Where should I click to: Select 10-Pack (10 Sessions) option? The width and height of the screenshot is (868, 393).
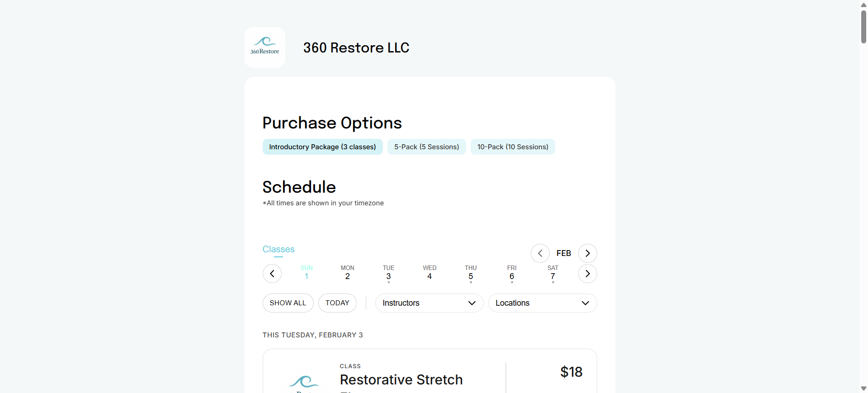pyautogui.click(x=513, y=147)
